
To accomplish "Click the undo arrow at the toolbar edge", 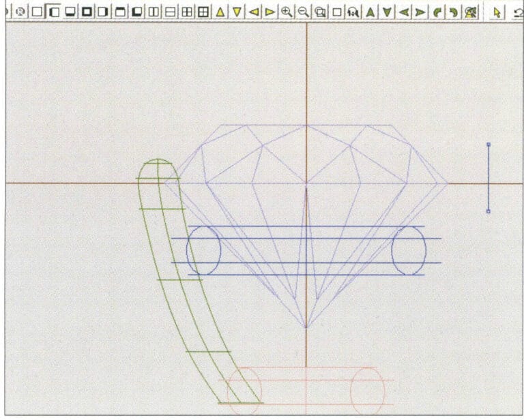I will (x=519, y=12).
